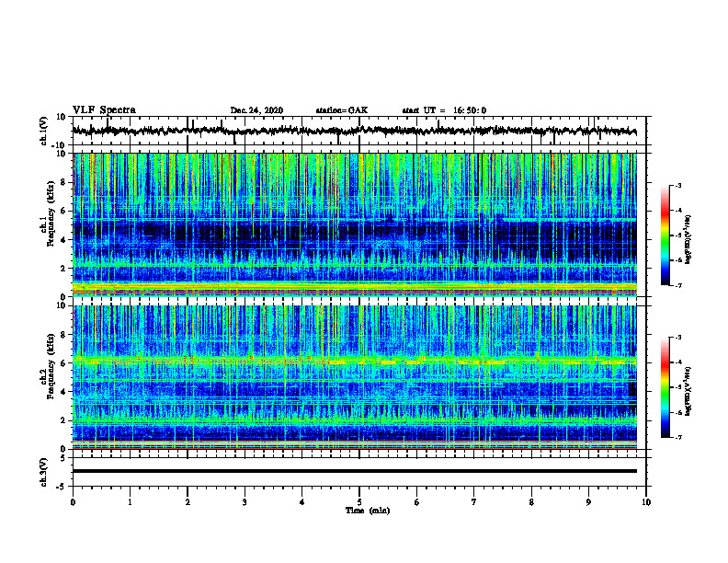The height and width of the screenshot is (563, 728).
Task: Click the ch.1 color bar PSD unit label
Action: tap(688, 240)
